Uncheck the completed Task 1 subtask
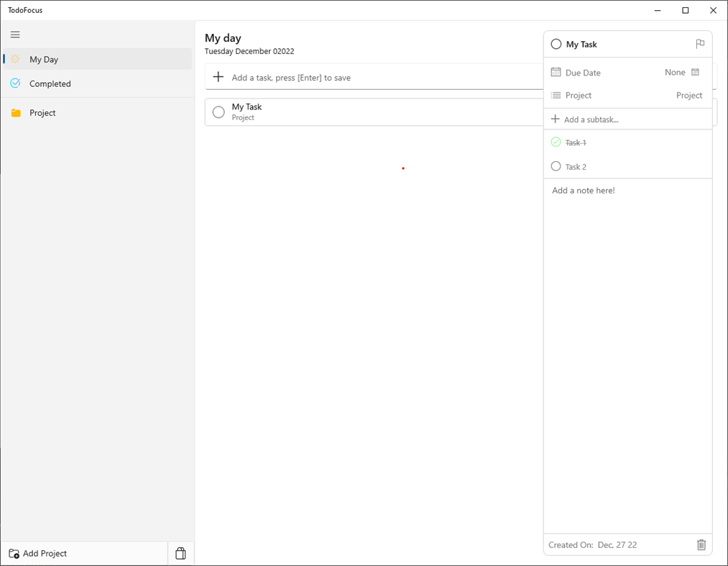Image resolution: width=728 pixels, height=566 pixels. pos(556,142)
